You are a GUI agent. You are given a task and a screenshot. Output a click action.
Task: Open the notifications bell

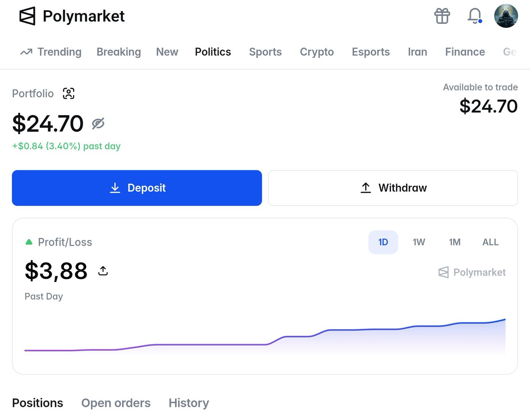tap(474, 16)
